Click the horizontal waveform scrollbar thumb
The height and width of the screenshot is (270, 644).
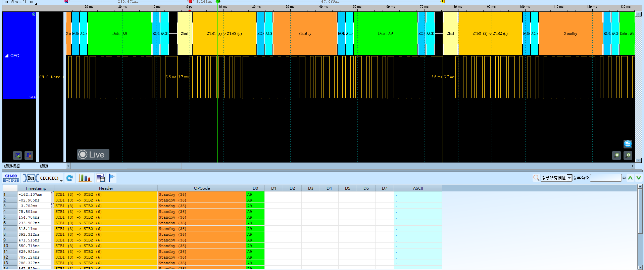pos(154,166)
